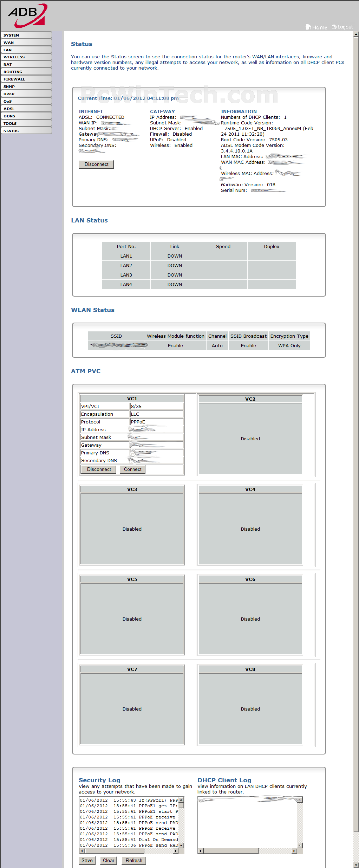The height and width of the screenshot is (868, 359).
Task: Click the Connect button in VC1
Action: point(132,469)
